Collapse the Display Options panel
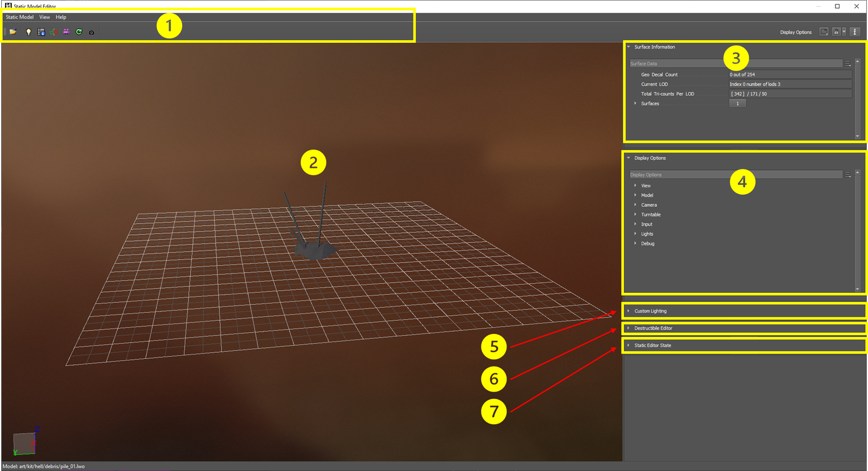Screen dimensions: 868x471 click(x=629, y=158)
